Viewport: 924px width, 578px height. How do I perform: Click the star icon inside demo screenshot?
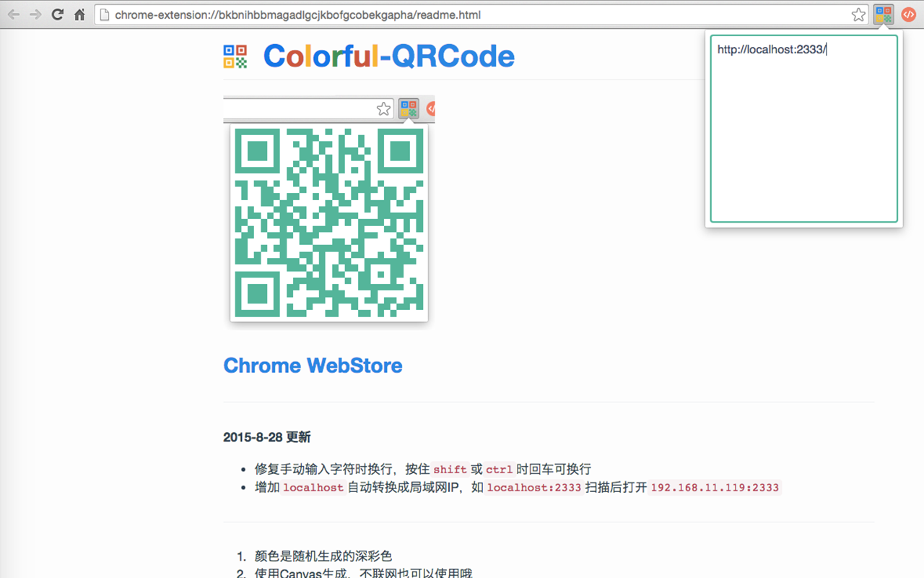(383, 109)
